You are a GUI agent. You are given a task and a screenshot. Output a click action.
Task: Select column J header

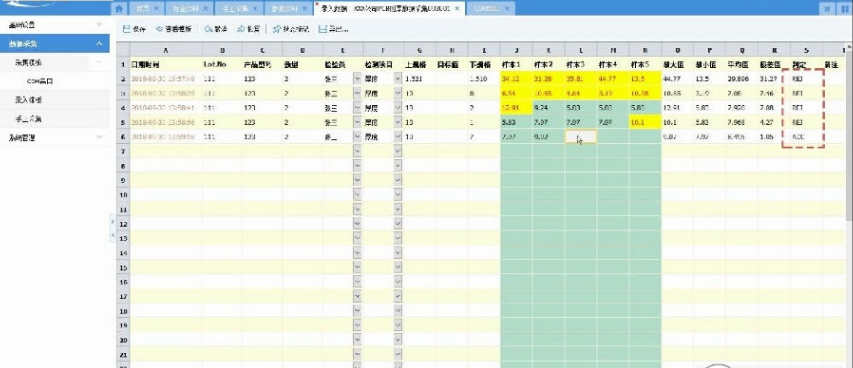(516, 50)
